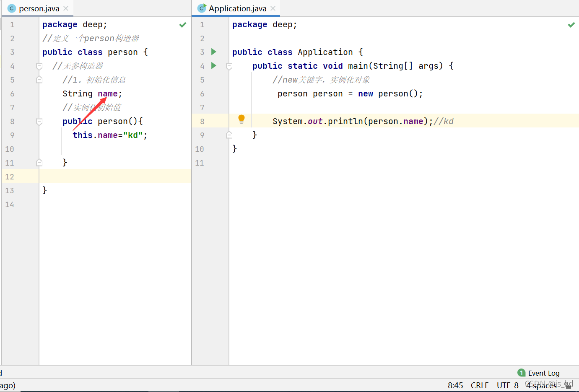Click the 'new person()' expression
This screenshot has width=579, height=392.
pyautogui.click(x=388, y=93)
